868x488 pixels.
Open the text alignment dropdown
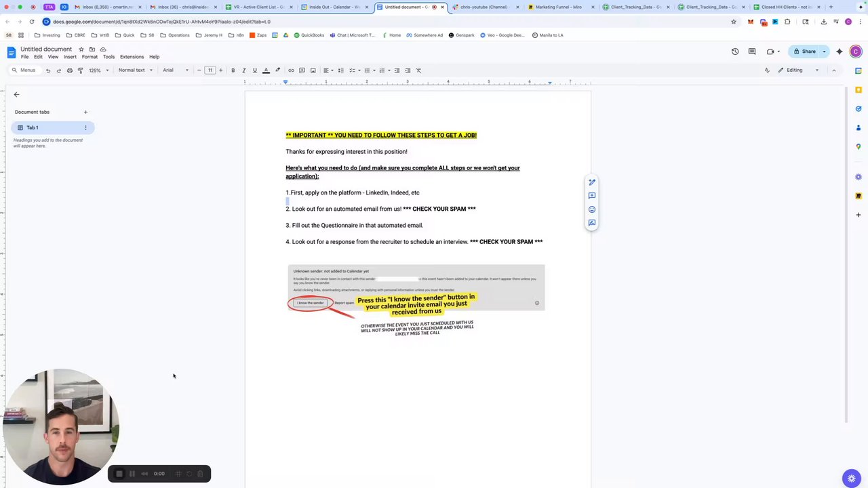click(x=328, y=70)
